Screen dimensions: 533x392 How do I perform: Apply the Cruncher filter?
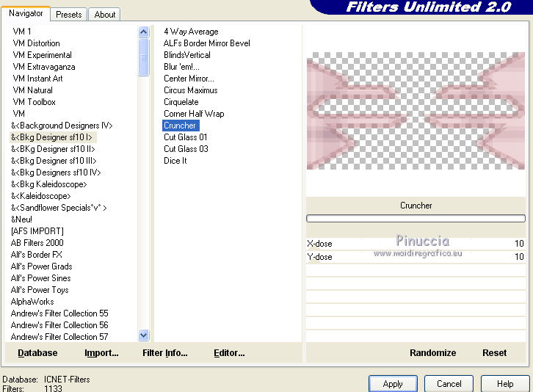(393, 384)
